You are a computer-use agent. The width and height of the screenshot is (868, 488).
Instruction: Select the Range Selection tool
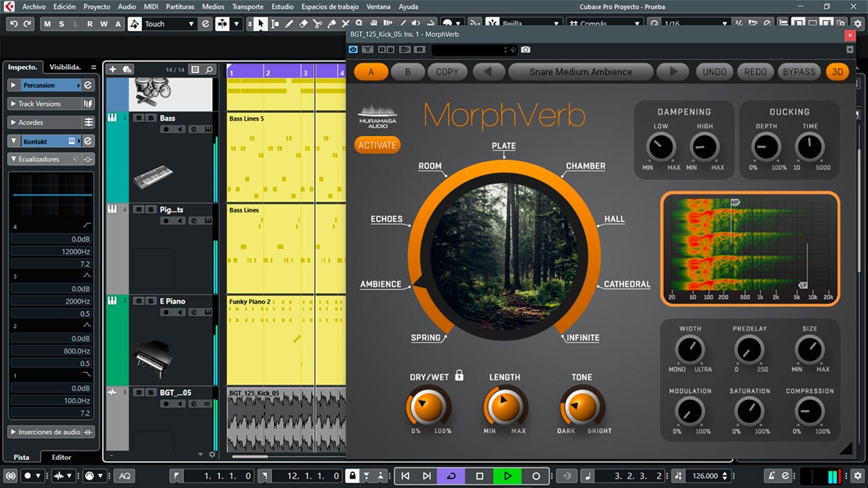click(x=275, y=24)
